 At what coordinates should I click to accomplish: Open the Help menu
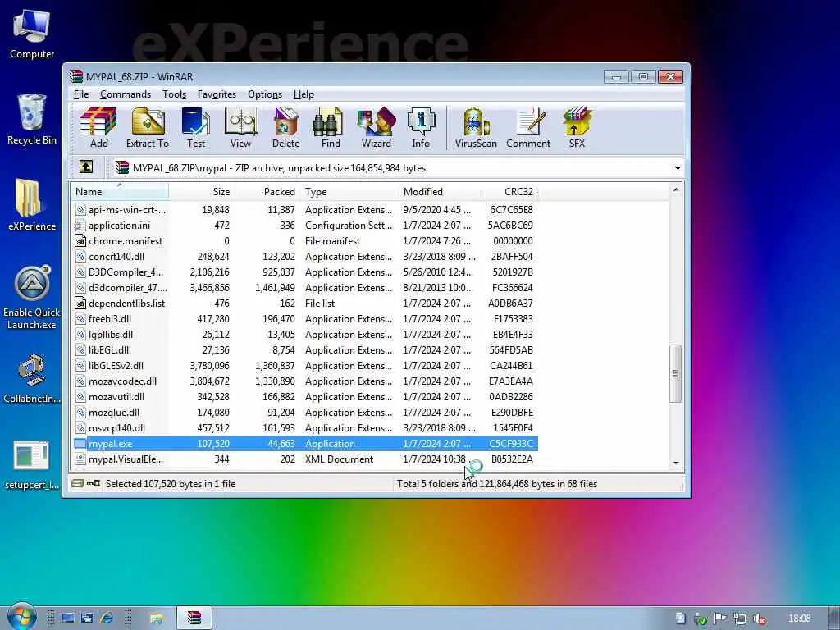pos(304,94)
